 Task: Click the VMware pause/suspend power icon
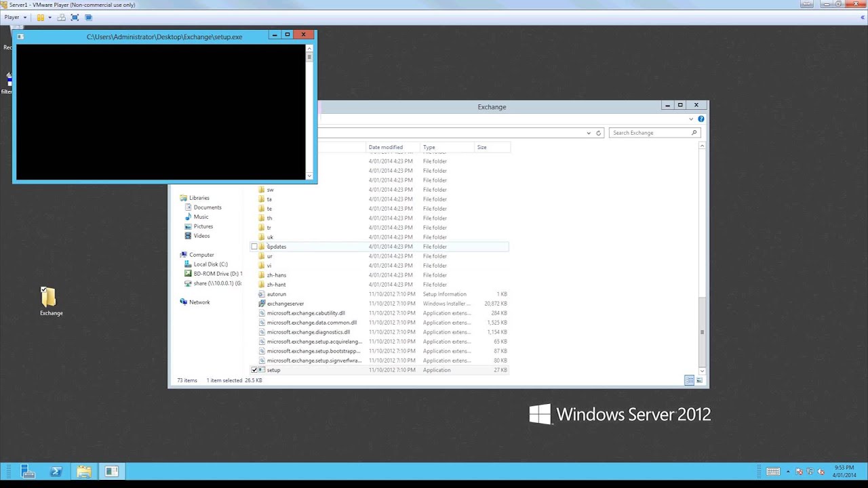41,17
